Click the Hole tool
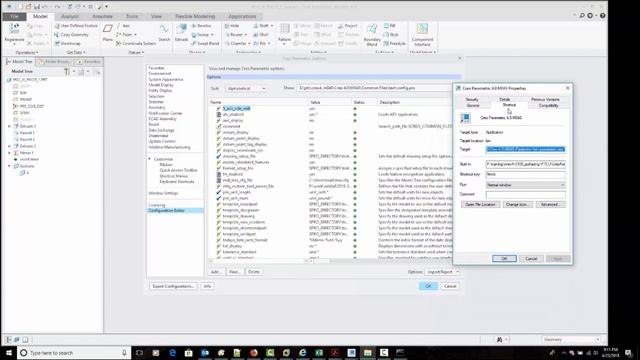 coord(232,26)
